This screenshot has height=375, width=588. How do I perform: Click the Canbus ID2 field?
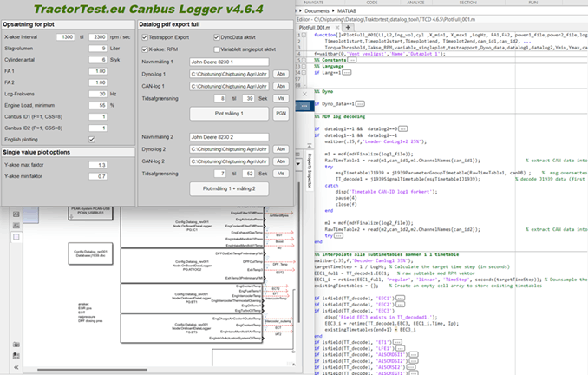(98, 128)
